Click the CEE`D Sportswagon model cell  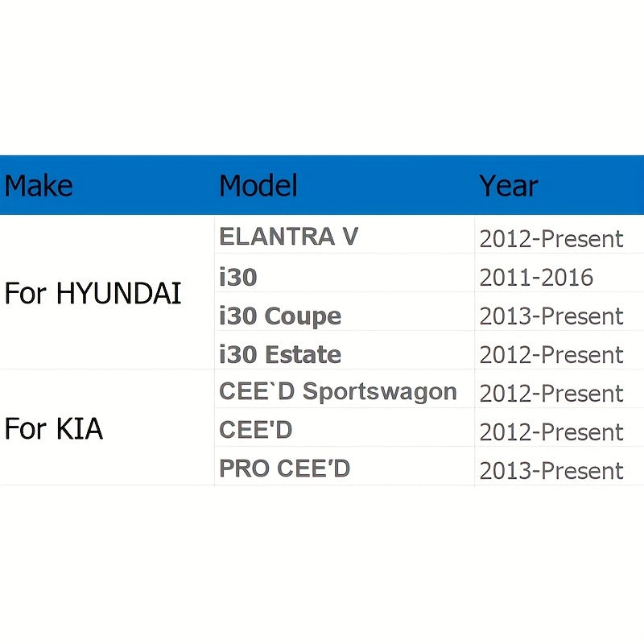338,392
